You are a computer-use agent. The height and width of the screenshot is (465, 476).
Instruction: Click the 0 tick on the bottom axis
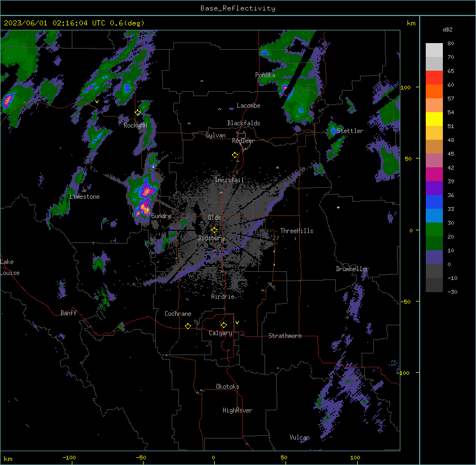pyautogui.click(x=213, y=457)
